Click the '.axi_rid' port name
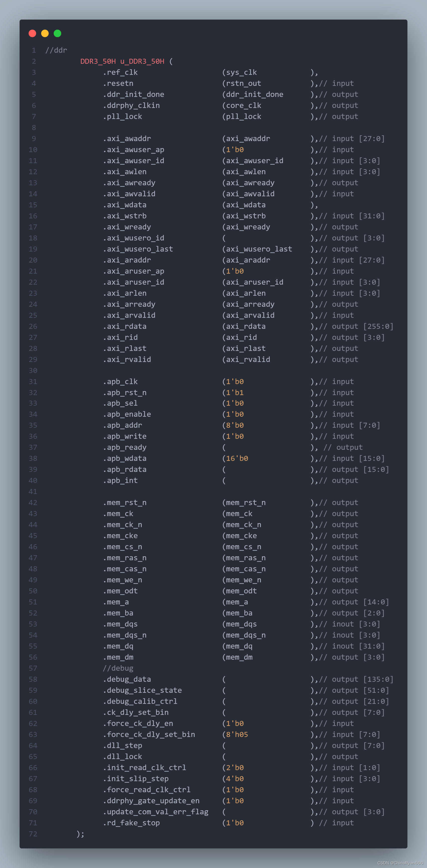 [x=120, y=338]
